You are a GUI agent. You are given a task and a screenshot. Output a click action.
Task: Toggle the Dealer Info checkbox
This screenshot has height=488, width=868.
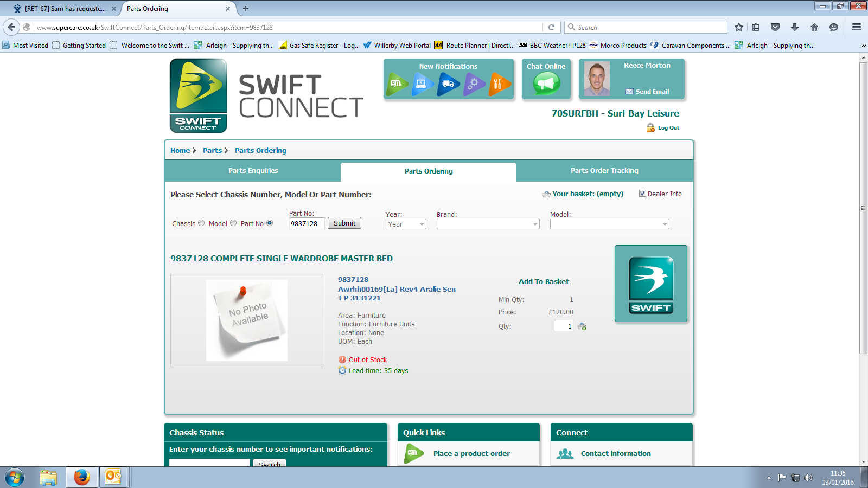tap(642, 194)
